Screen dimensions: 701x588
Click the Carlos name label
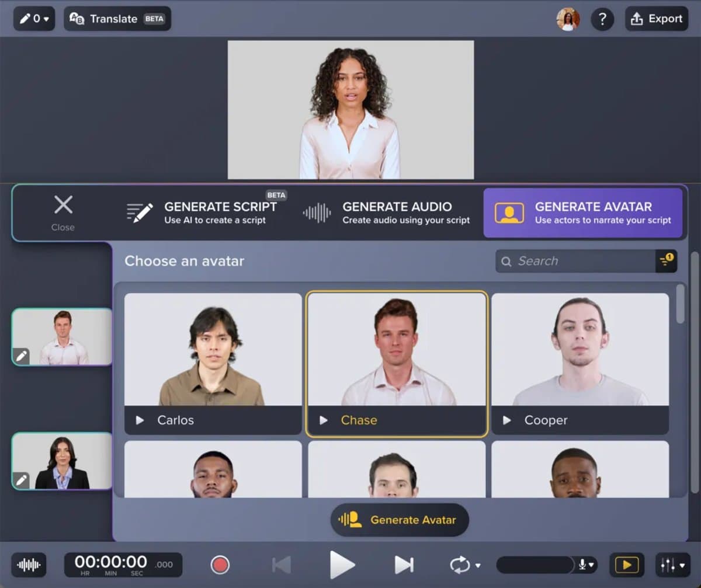[175, 420]
